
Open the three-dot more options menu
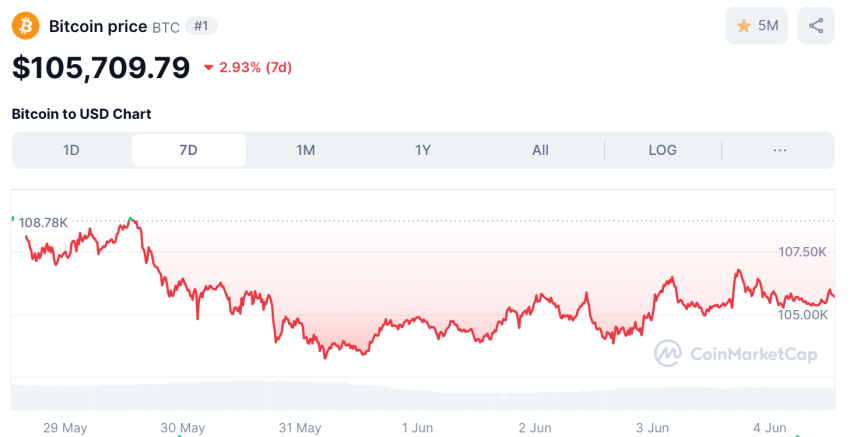click(x=780, y=150)
